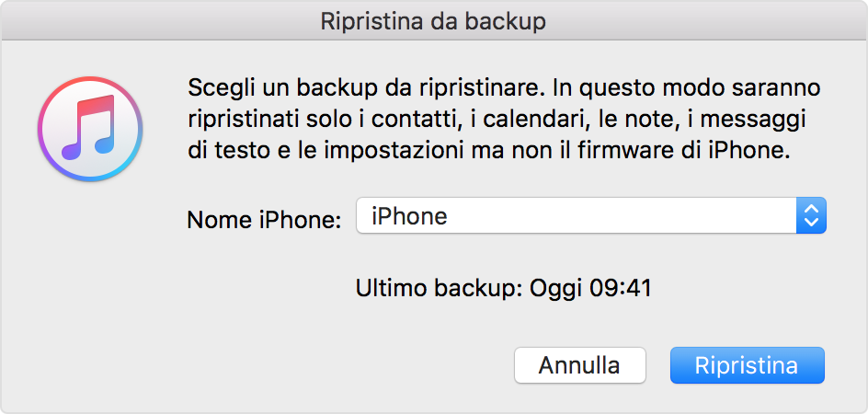Click the Nome iPhone: label

coord(265,220)
